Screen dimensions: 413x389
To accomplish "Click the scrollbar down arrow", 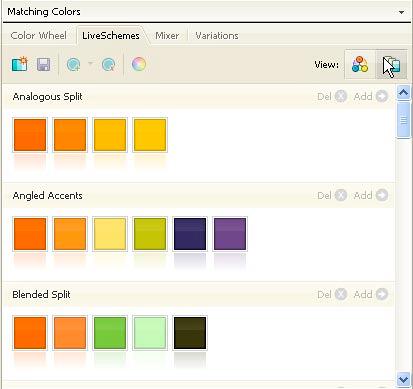I will tap(404, 379).
